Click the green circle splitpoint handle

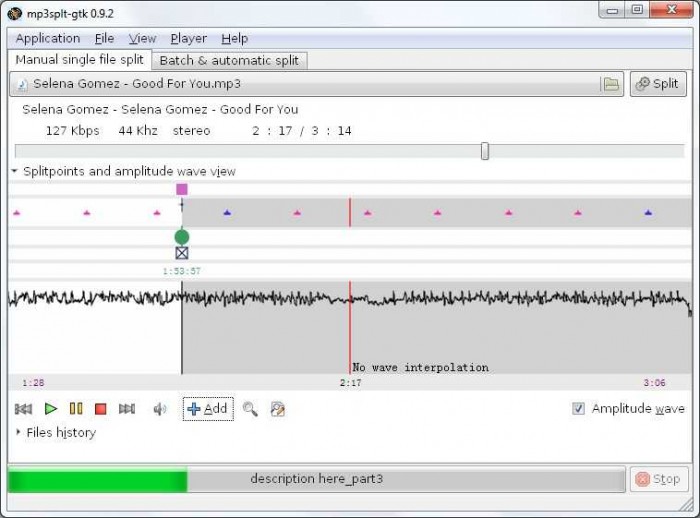182,237
